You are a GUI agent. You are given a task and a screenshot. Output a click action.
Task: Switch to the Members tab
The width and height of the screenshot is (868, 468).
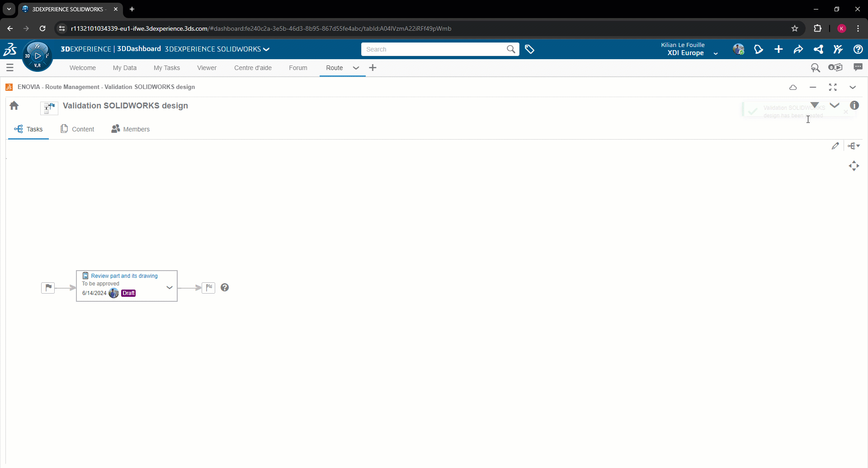pos(131,129)
